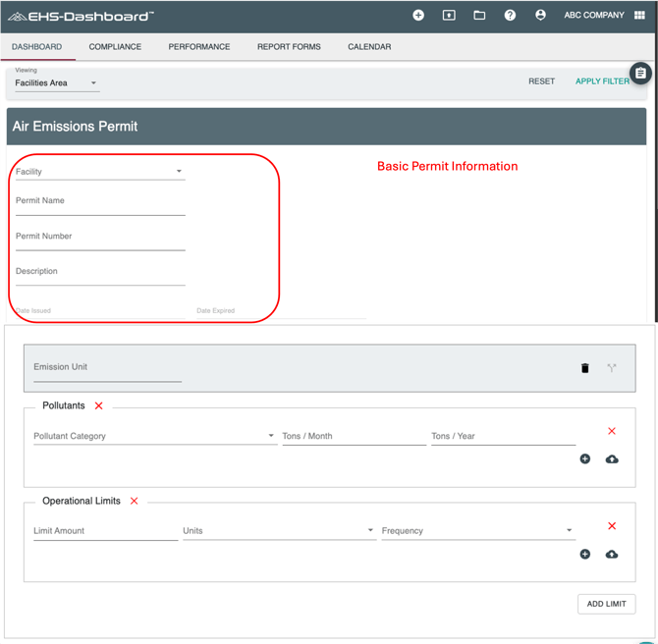Open the apps grid icon beside ABC COMPANY
Viewport: 658px width, 644px height.
[639, 16]
